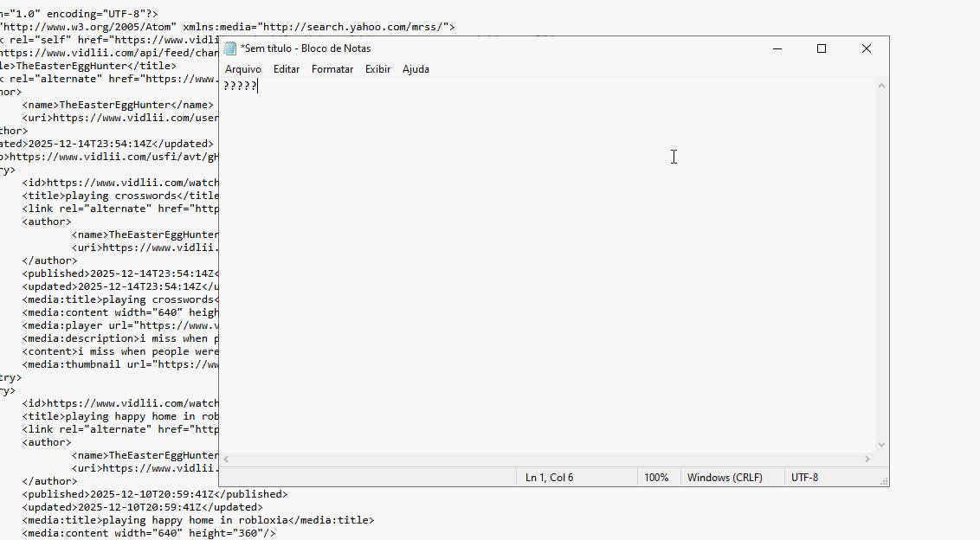Screen dimensions: 980x540
Task: Click the UTF-8 encoding indicator
Action: (x=804, y=478)
